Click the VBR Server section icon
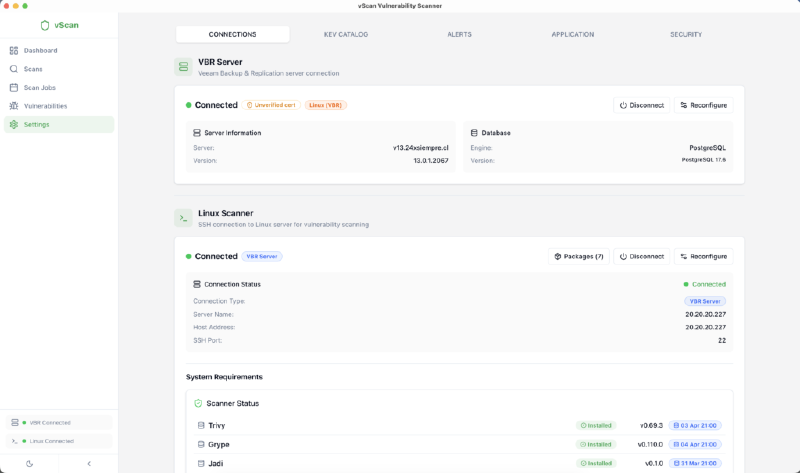The height and width of the screenshot is (473, 800). [x=183, y=67]
